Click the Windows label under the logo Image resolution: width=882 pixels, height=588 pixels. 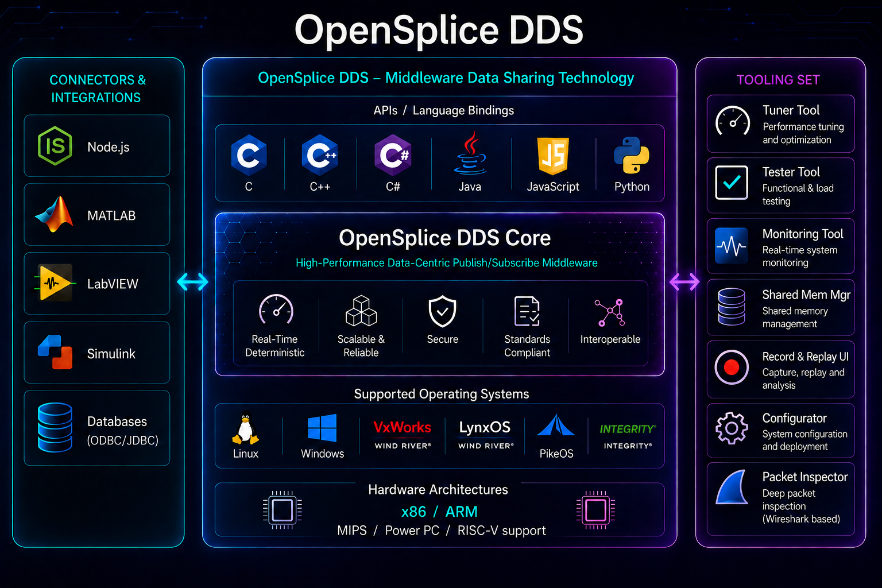322,454
